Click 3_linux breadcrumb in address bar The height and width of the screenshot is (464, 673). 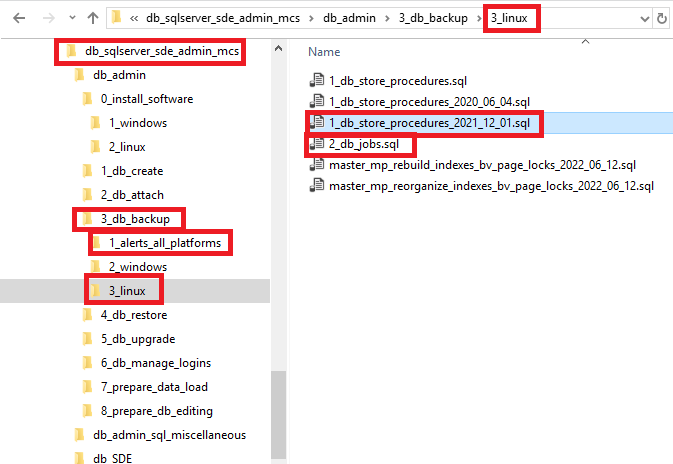pos(509,18)
